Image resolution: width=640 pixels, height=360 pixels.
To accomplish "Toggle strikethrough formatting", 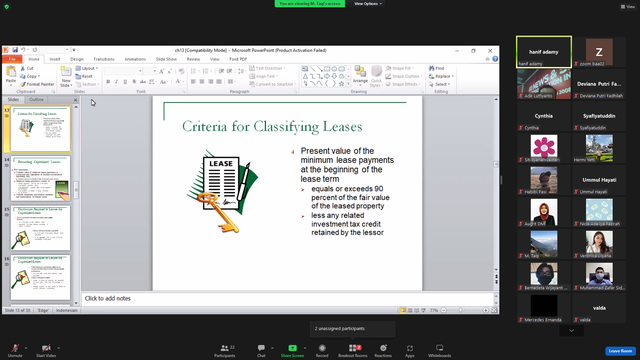I will click(x=142, y=82).
